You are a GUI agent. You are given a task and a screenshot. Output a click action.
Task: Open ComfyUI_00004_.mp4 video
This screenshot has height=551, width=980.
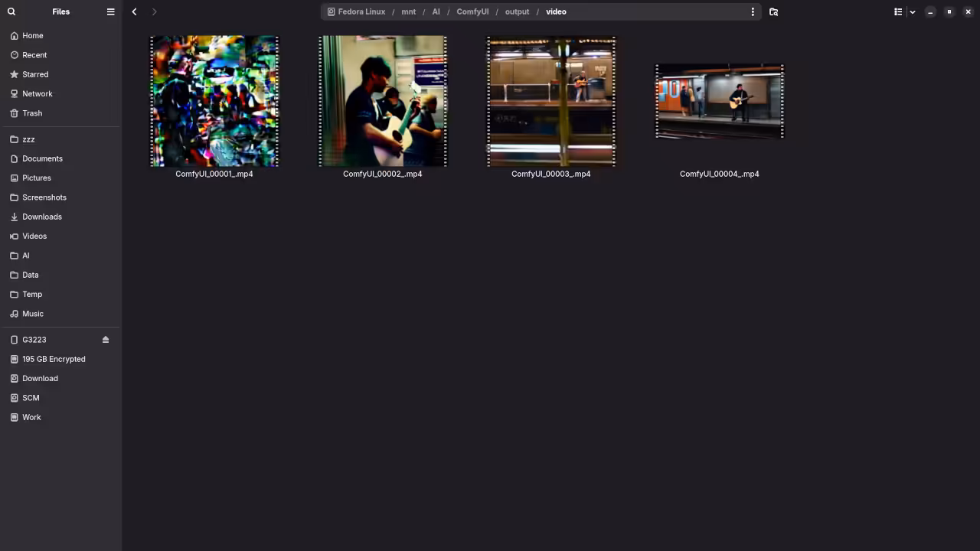click(719, 101)
